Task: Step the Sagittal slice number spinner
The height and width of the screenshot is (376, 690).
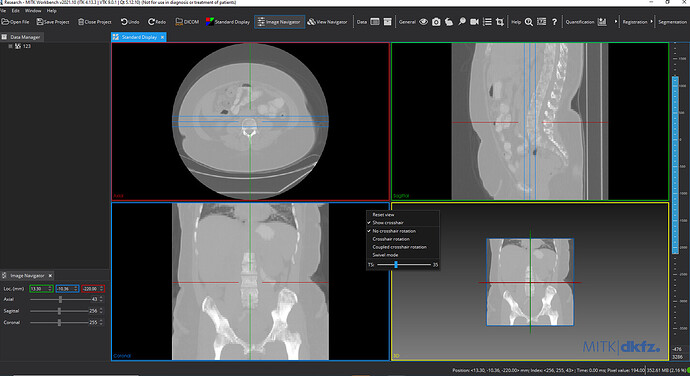Action: (101, 311)
